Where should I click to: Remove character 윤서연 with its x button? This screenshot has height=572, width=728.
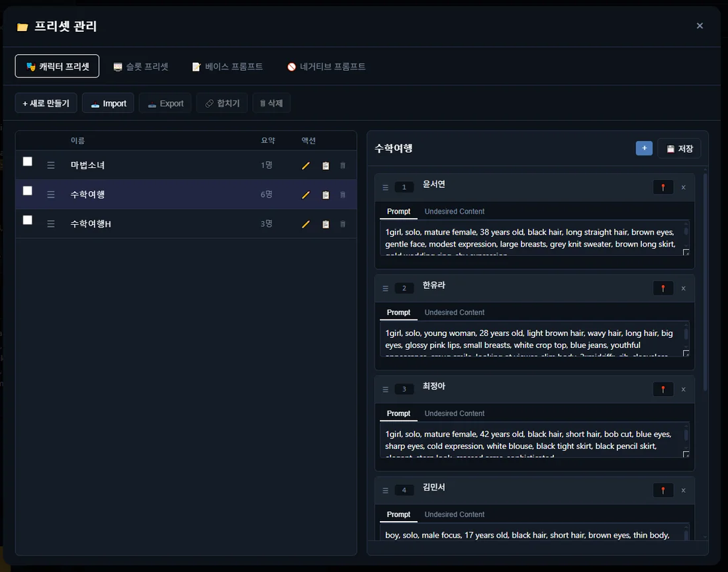pos(684,187)
